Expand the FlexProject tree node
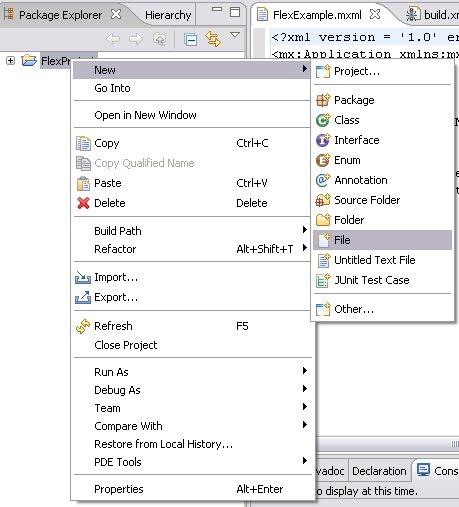 (10, 61)
